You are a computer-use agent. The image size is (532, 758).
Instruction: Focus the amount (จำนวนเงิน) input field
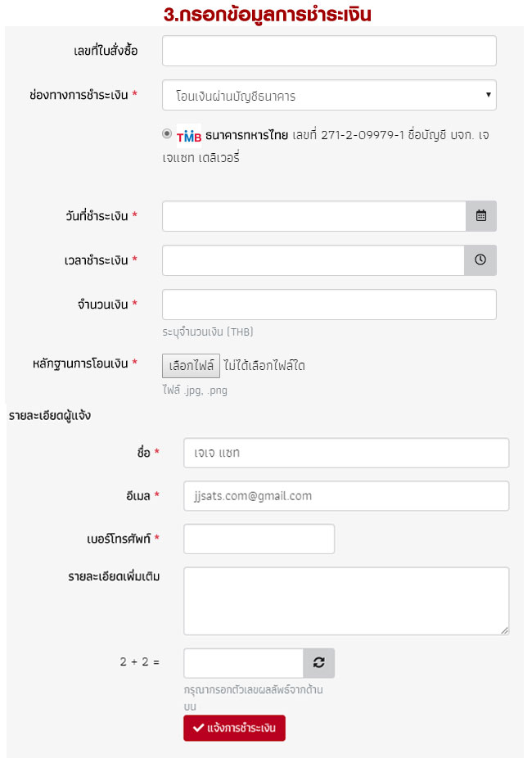(329, 305)
